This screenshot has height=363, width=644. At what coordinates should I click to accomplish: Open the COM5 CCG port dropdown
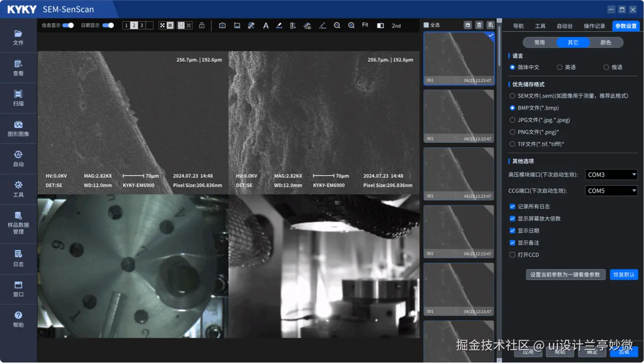(x=611, y=191)
